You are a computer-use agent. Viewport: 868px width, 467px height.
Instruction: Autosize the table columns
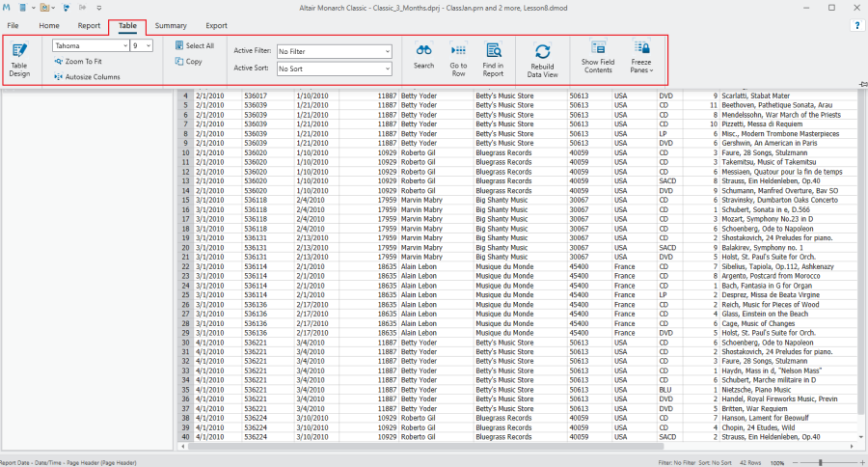[x=87, y=76]
